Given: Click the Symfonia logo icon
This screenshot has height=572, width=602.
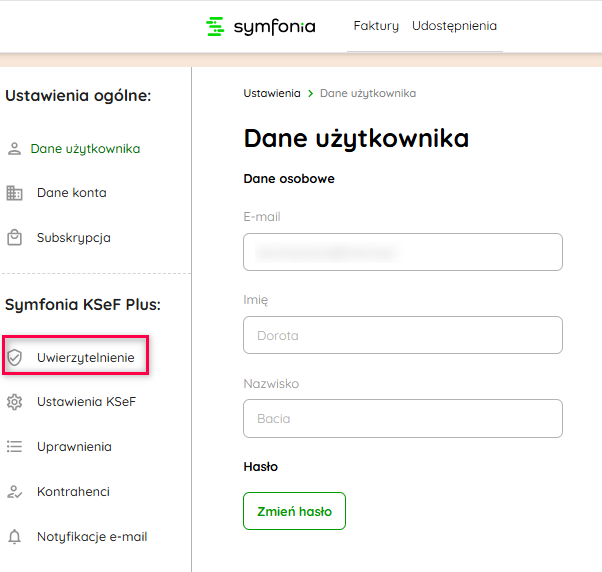Looking at the screenshot, I should [x=215, y=26].
